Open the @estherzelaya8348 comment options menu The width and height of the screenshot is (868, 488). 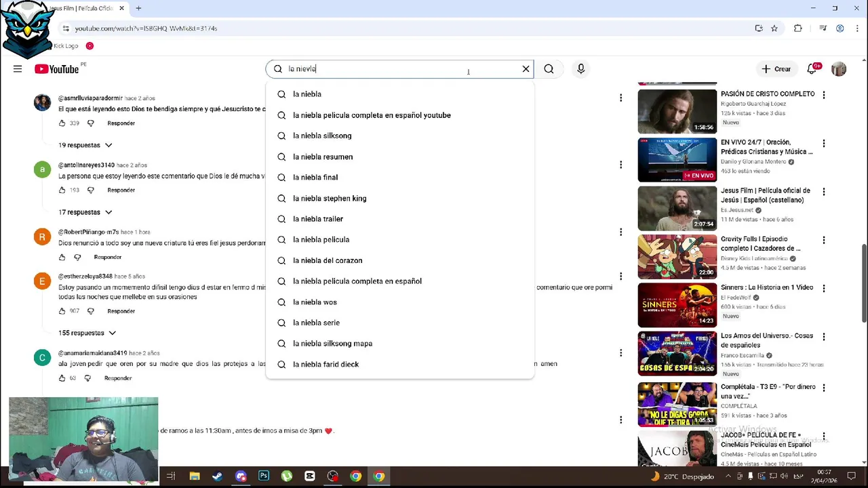tap(620, 277)
